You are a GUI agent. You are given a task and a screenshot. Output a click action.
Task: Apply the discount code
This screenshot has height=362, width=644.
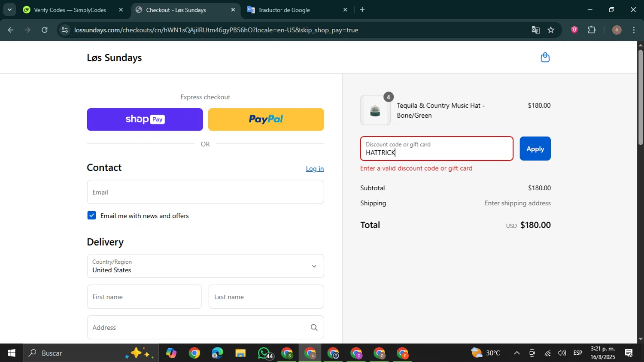535,149
